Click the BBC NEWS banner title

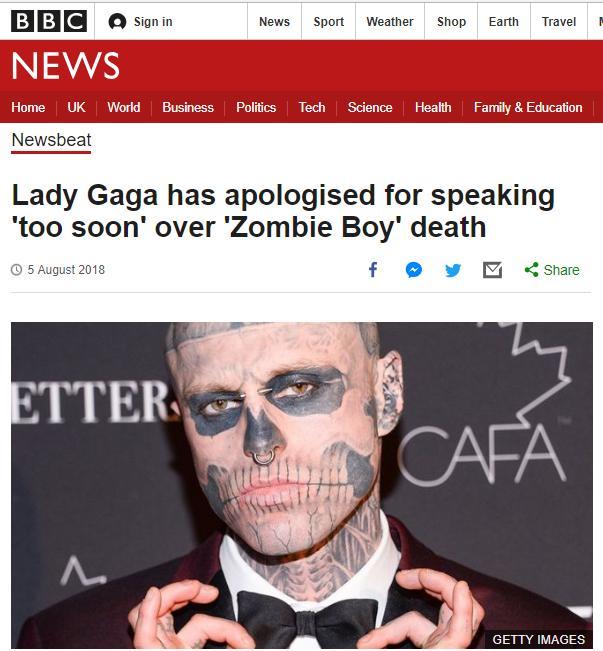tap(66, 65)
